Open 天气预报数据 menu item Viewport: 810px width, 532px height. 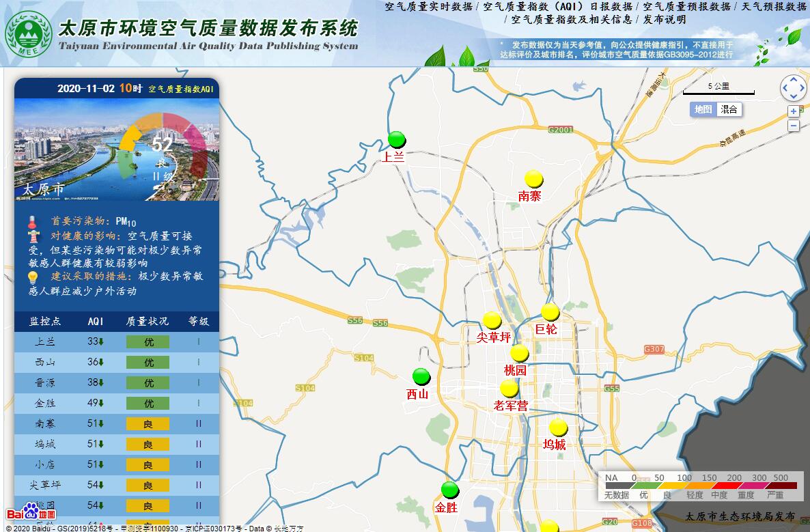[x=774, y=7]
